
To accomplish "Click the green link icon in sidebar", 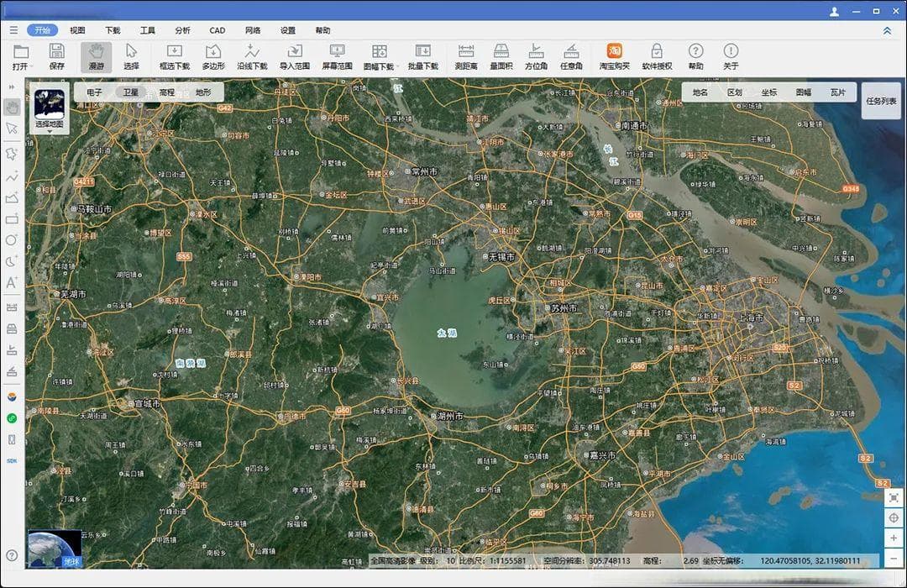I will (x=12, y=417).
